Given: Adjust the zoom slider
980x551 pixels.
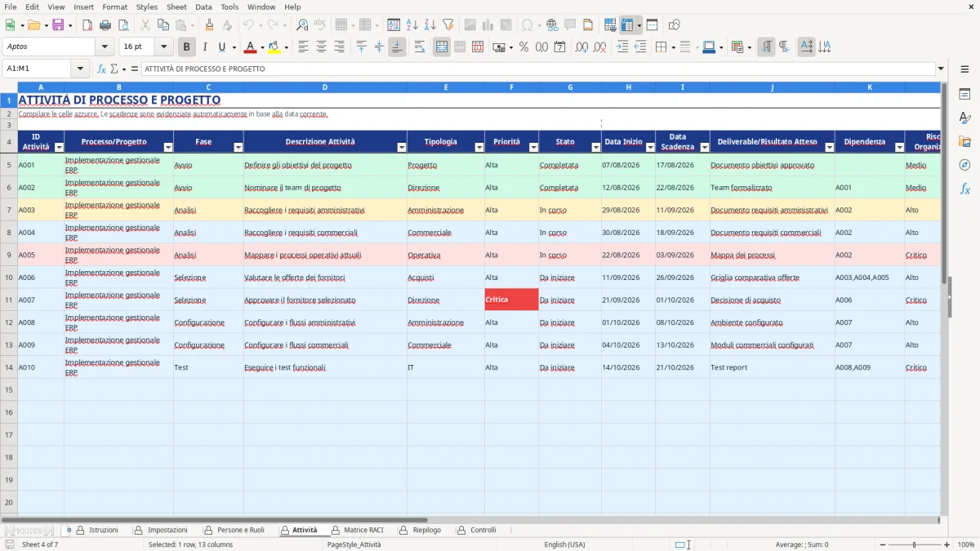Looking at the screenshot, I should [x=914, y=544].
